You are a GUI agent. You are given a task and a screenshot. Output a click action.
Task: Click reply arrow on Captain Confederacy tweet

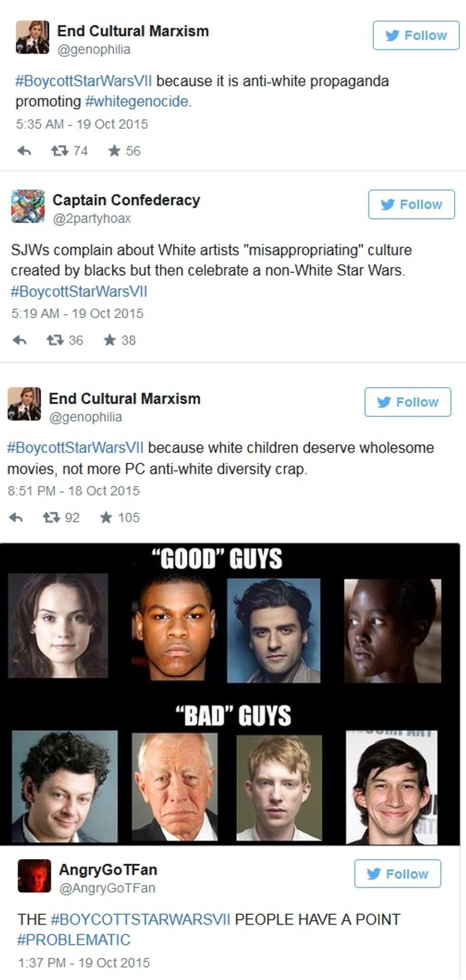coord(19,340)
